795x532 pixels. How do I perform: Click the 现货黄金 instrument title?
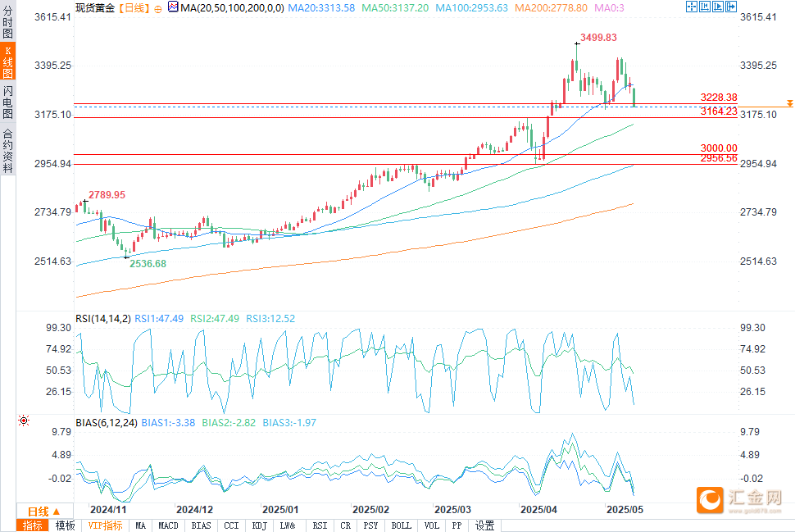[x=95, y=8]
